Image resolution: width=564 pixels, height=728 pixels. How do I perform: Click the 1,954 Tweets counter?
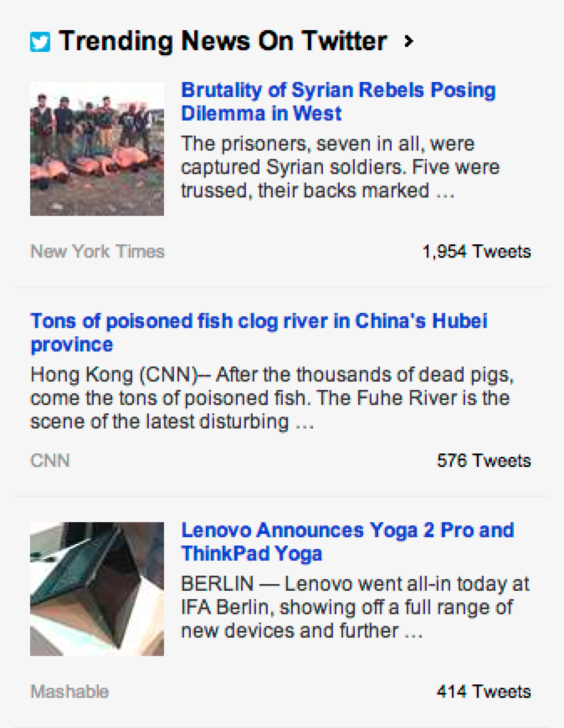475,250
